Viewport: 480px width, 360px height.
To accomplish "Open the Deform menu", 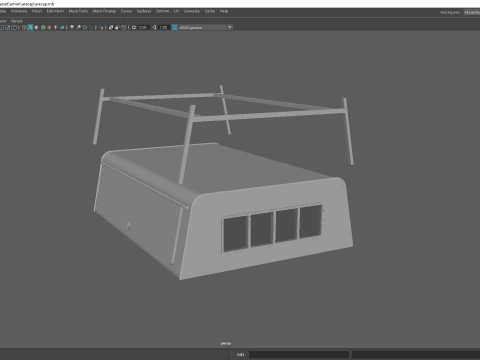I will point(163,11).
